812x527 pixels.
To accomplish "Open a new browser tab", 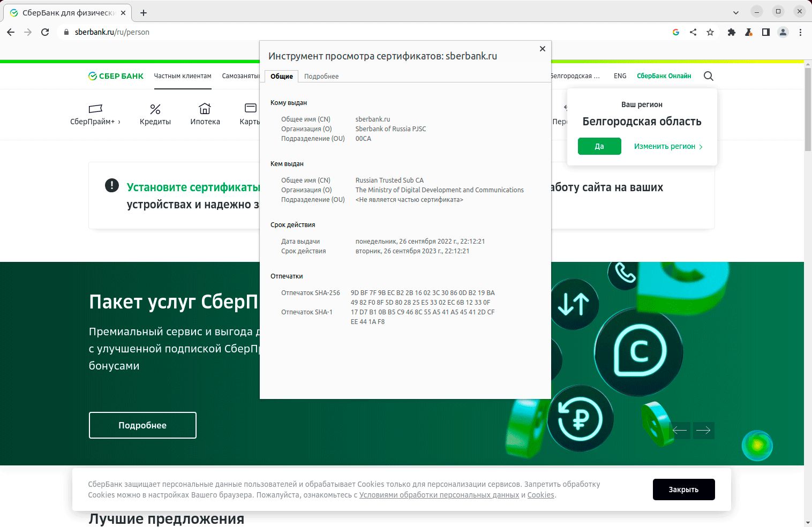I will [x=144, y=13].
